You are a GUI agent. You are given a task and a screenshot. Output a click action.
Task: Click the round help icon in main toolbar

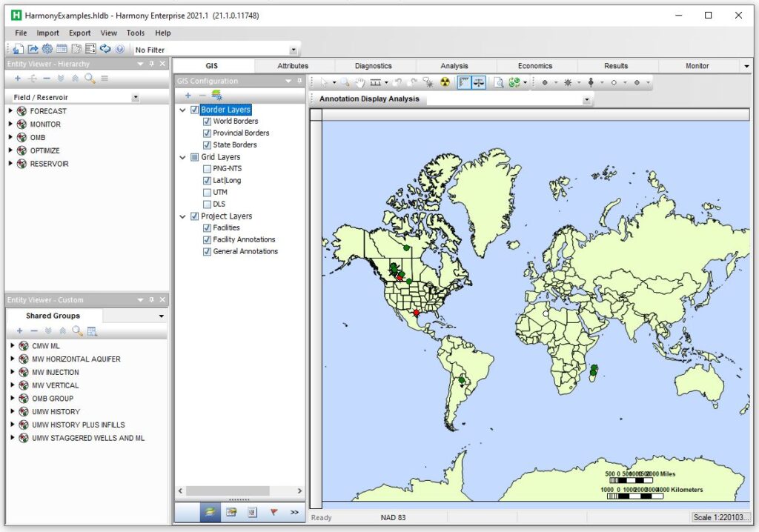[x=119, y=49]
